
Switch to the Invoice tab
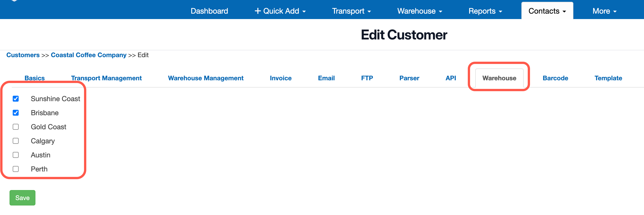click(x=280, y=78)
